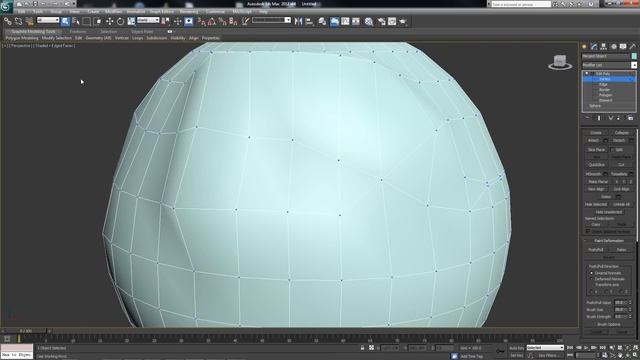Toggle the Percent Snap icon
640x360 pixels.
point(222,21)
